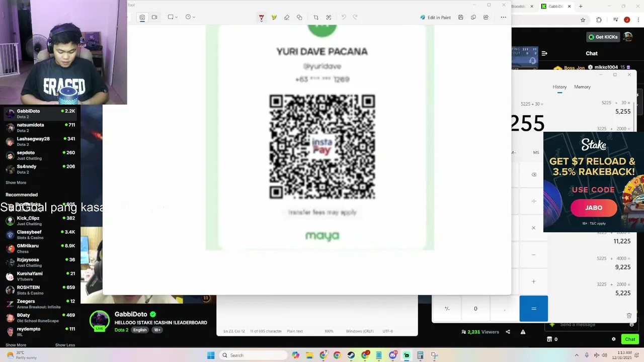The width and height of the screenshot is (644, 362).
Task: Click the Dota 2 category link
Action: [121, 330]
